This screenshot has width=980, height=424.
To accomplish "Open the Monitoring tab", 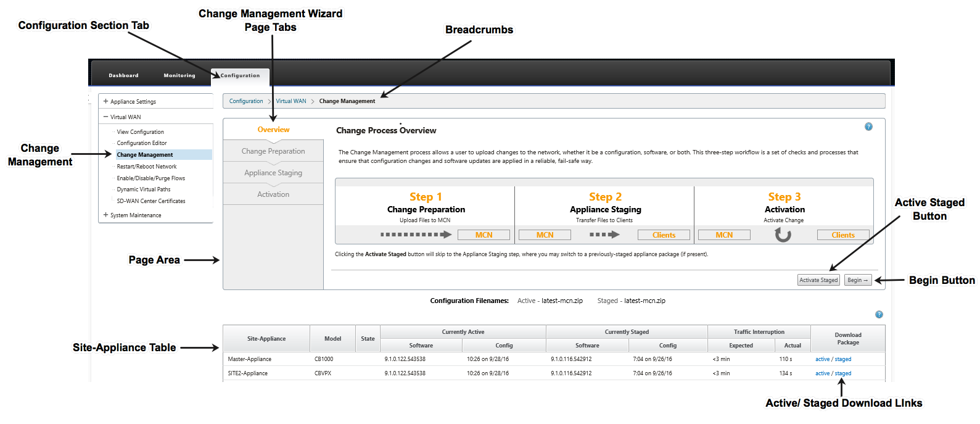I will 179,75.
